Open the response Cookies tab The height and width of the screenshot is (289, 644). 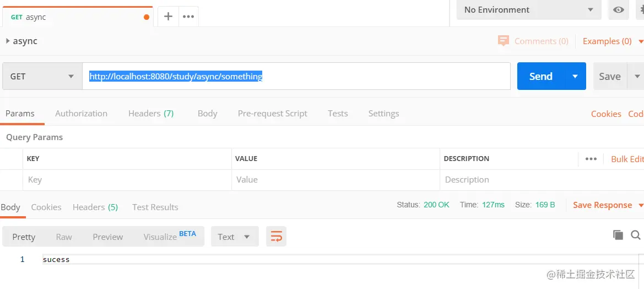coord(46,207)
